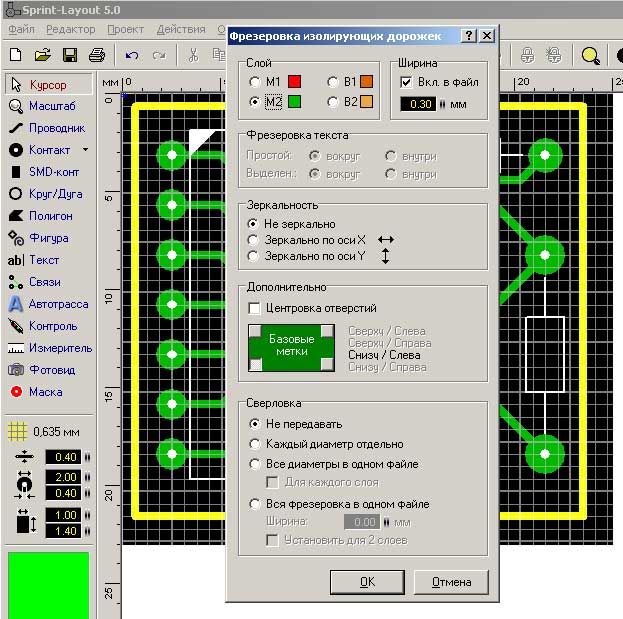623x619 pixels.
Task: Select the Курсор tool
Action: pos(48,84)
